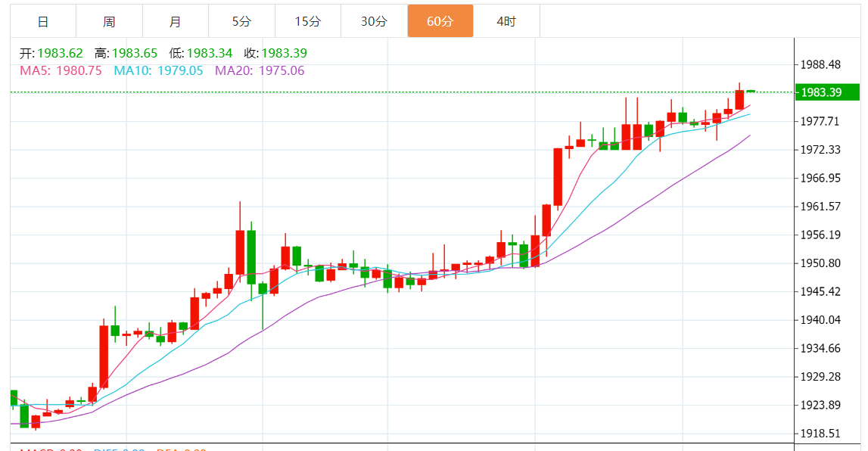Switch to the 5分 interval tab

(x=241, y=22)
